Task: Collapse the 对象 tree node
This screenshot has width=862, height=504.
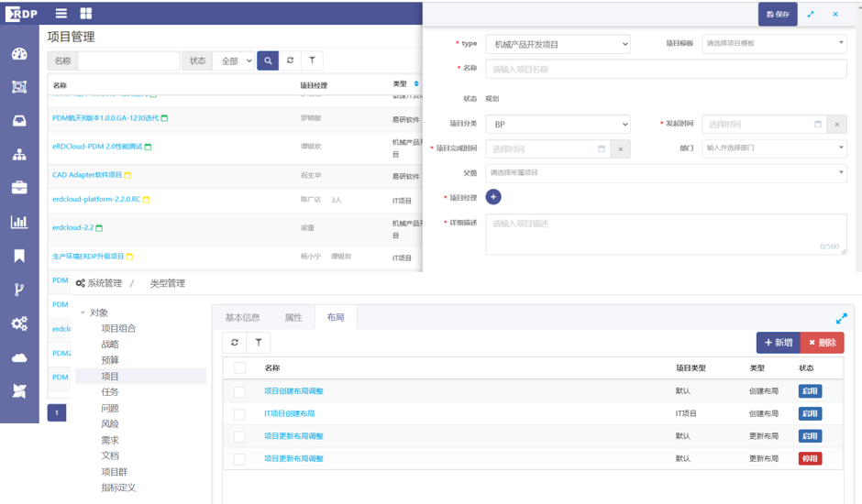Action: 83,313
